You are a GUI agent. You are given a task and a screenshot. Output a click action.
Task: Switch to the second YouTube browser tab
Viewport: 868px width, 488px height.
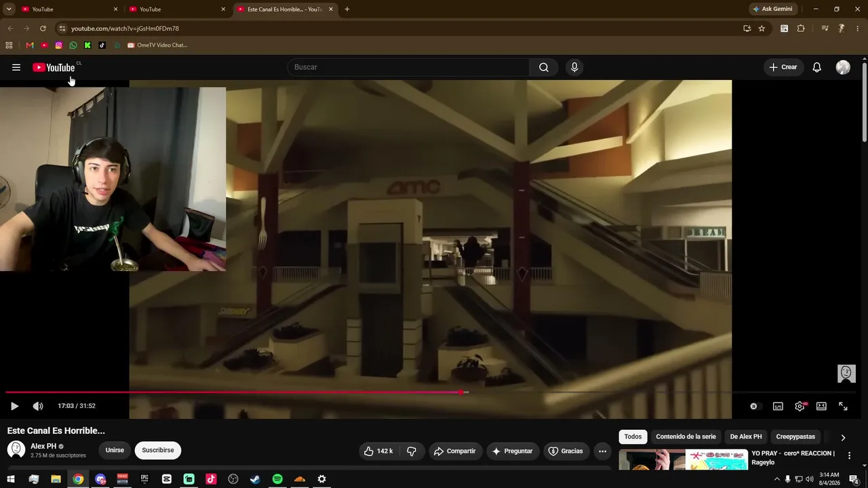pyautogui.click(x=177, y=9)
